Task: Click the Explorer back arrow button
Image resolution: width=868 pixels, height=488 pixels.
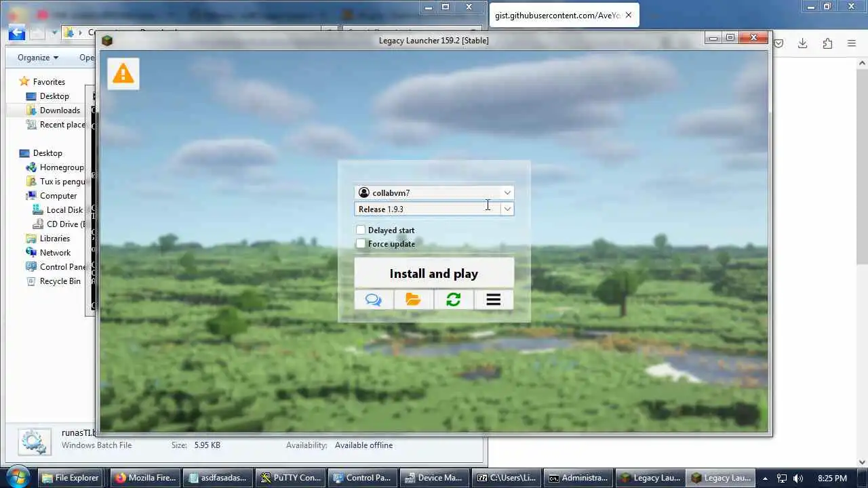Action: [16, 32]
